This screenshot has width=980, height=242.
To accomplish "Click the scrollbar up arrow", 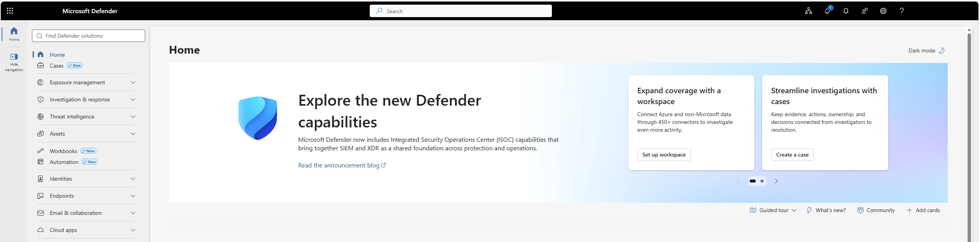I will coord(969,30).
